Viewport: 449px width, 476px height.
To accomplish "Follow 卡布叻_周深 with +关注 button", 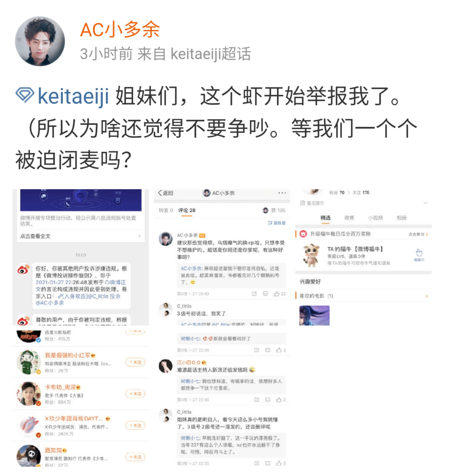I will pos(135,394).
